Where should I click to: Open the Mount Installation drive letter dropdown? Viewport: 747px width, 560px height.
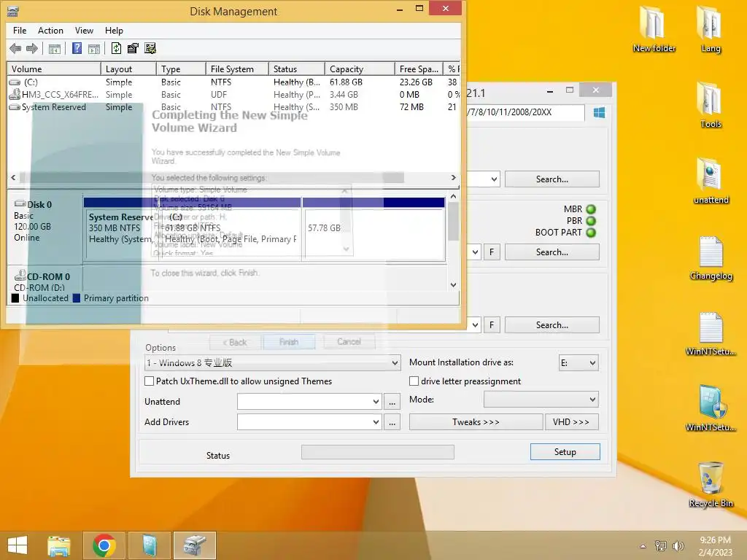(x=578, y=363)
